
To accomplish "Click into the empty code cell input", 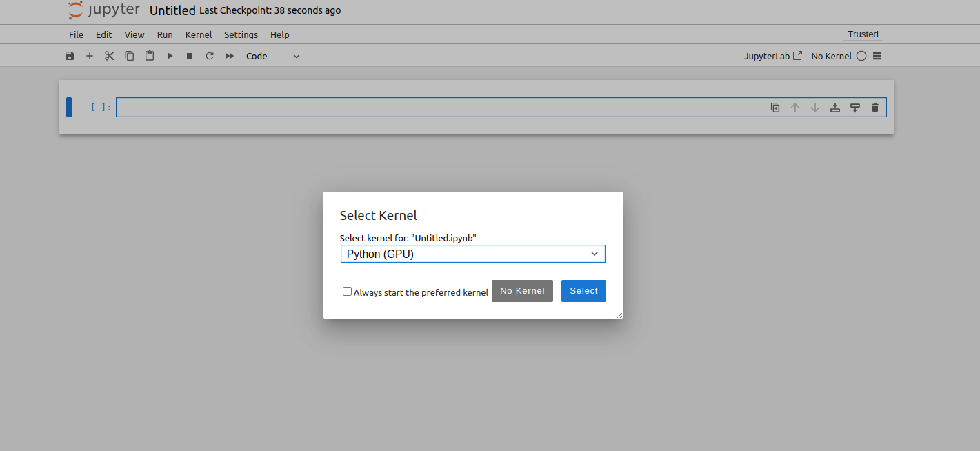I will (x=441, y=108).
